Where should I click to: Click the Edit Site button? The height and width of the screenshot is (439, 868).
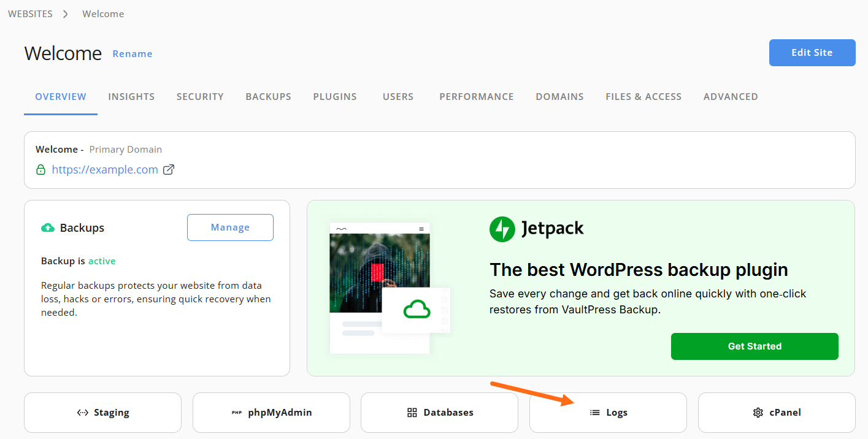(812, 53)
